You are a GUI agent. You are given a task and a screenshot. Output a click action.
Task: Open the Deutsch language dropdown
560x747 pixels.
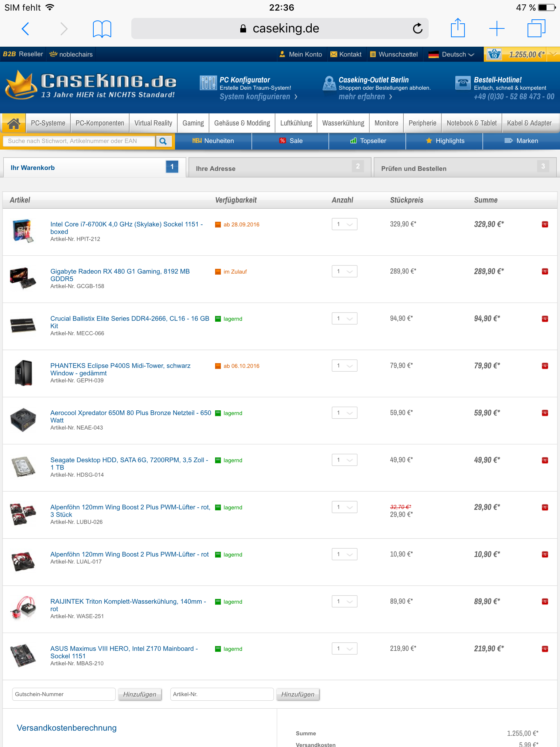point(451,54)
